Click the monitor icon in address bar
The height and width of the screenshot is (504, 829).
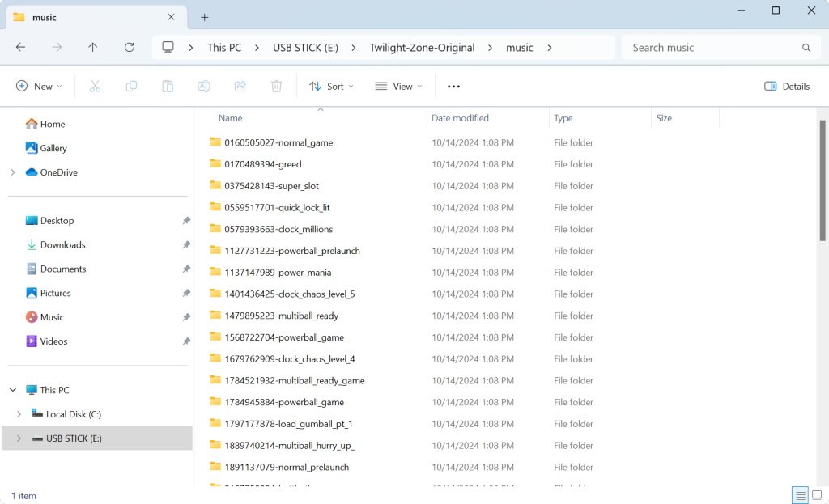point(168,48)
